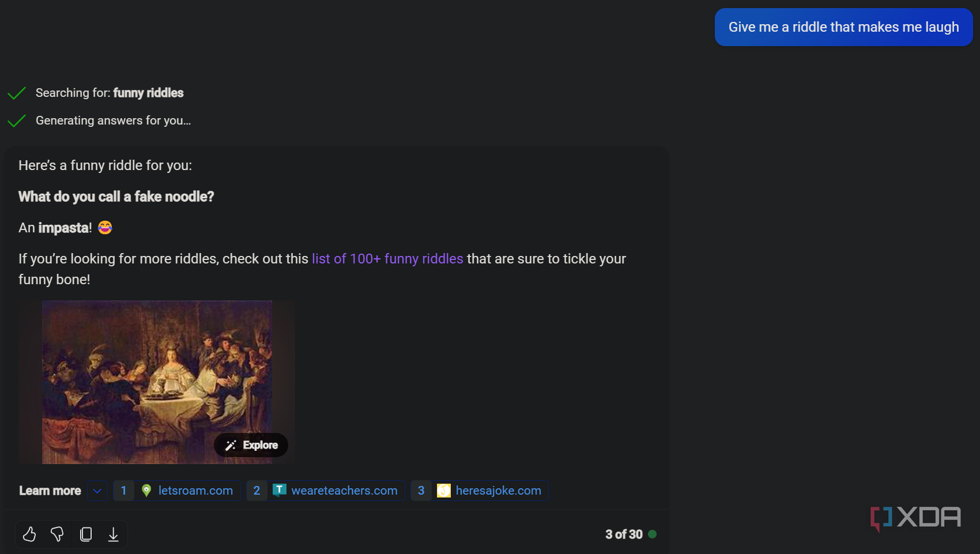Click the citation number 1 badge
Image resolution: width=980 pixels, height=554 pixels.
(x=123, y=491)
